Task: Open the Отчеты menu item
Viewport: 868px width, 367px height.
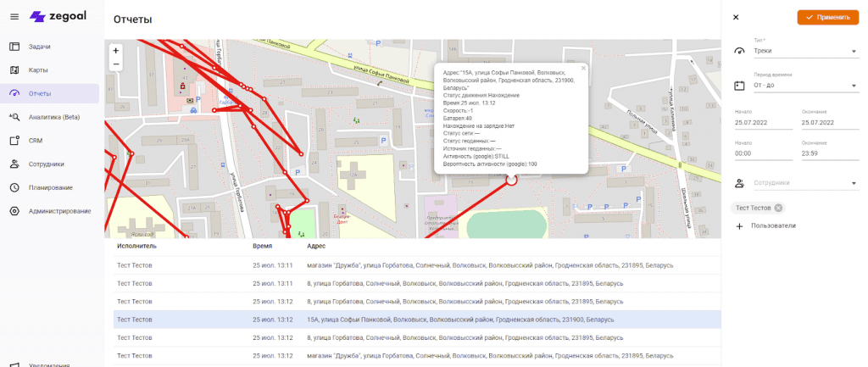Action: coord(40,93)
